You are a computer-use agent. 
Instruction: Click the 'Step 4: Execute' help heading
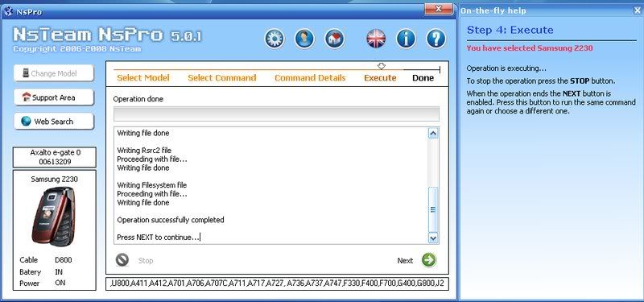(x=510, y=30)
